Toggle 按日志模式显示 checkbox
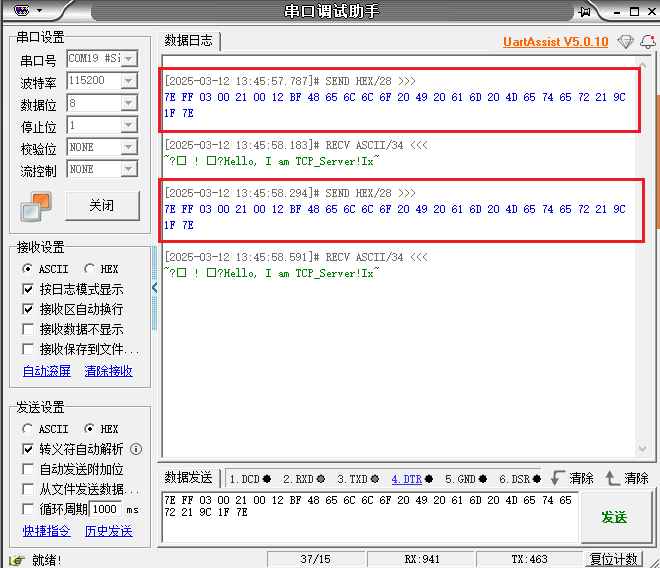 (x=28, y=289)
